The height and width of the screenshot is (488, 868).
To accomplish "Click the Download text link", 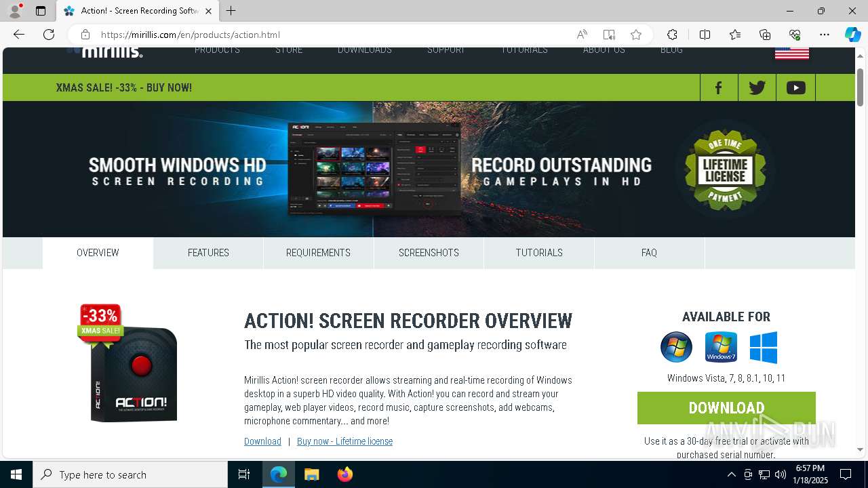I will click(x=262, y=441).
